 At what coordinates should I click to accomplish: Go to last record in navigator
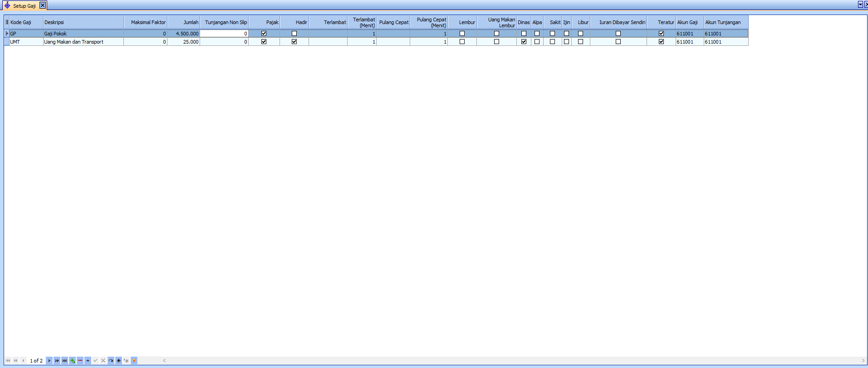tap(65, 360)
